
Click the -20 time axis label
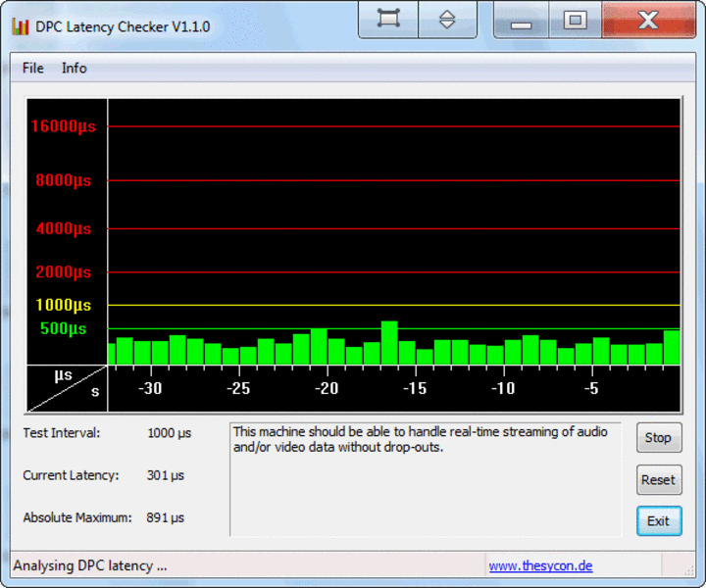click(x=327, y=388)
